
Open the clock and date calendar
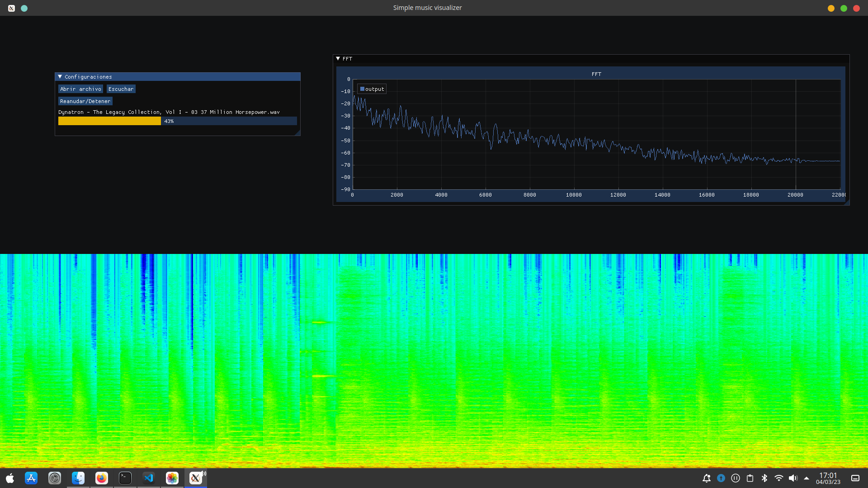pos(828,478)
